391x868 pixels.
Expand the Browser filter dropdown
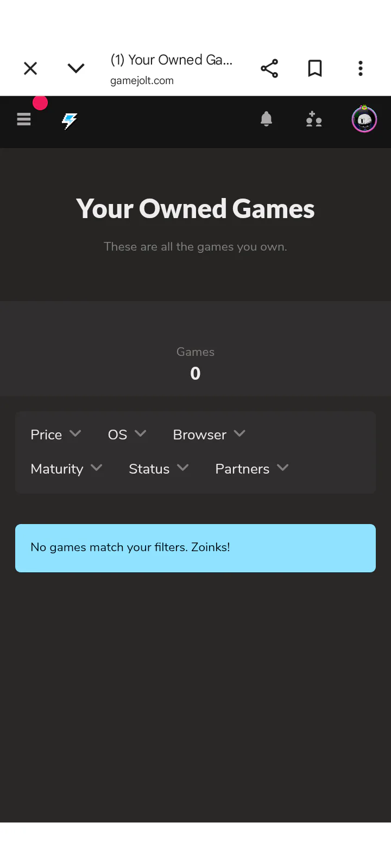tap(209, 435)
